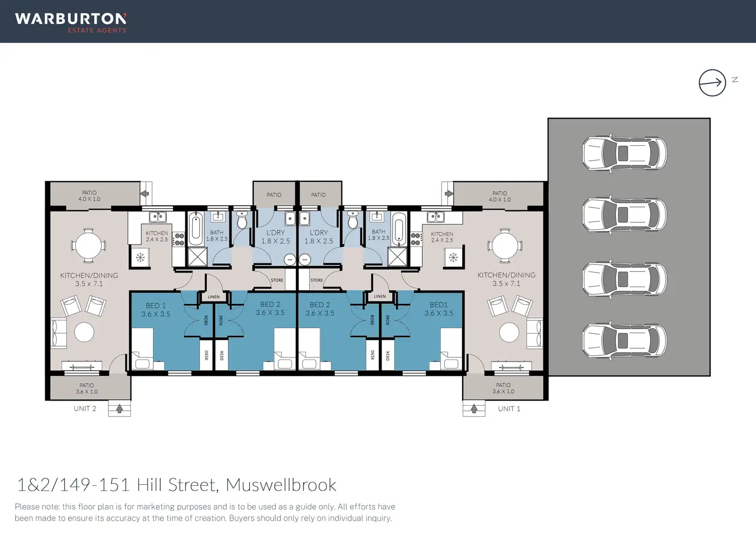Image resolution: width=756 pixels, height=534 pixels.
Task: Click the Unit 1 entrance arrow icon
Action: coord(474,409)
